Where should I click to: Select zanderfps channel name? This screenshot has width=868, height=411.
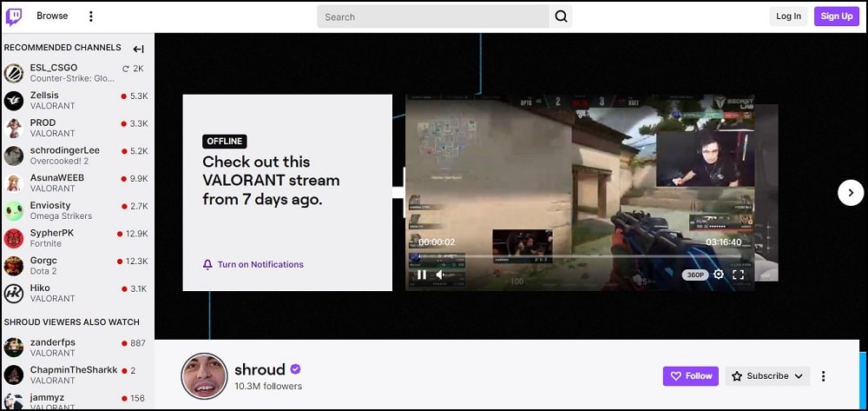[x=53, y=342]
